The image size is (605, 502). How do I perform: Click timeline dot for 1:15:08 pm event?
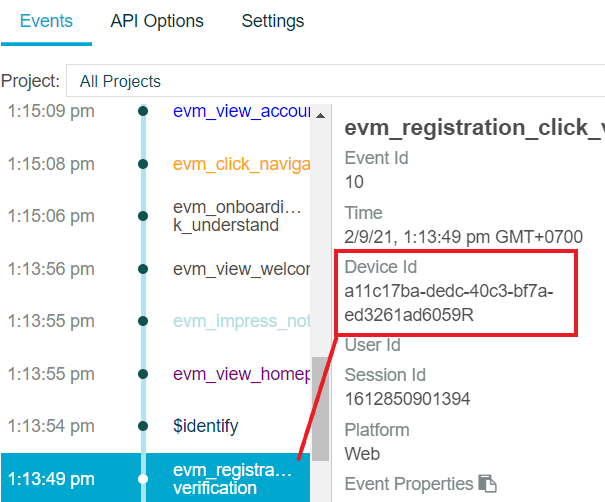tap(143, 164)
